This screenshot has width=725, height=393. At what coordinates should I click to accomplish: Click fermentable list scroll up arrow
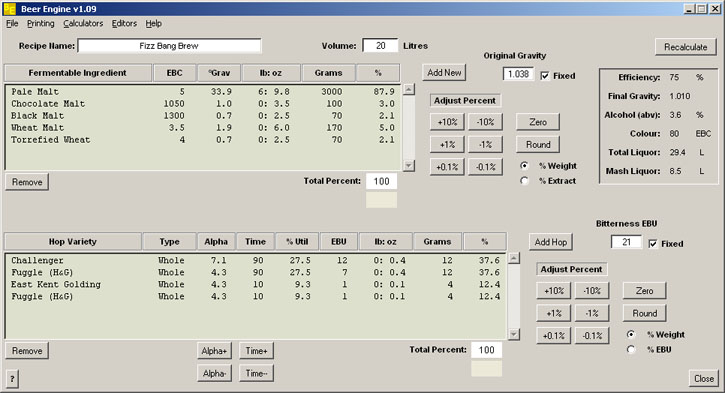tap(409, 89)
